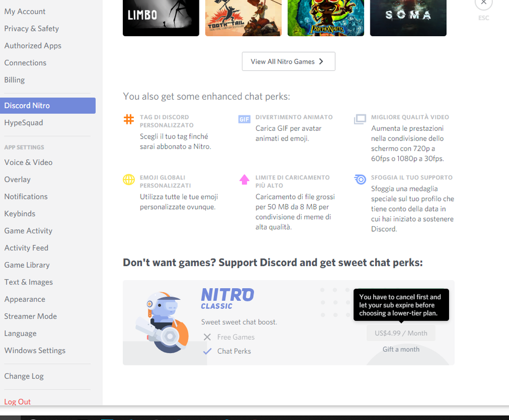509x420 pixels.
Task: Select the SOMA game thumbnail
Action: point(408,18)
